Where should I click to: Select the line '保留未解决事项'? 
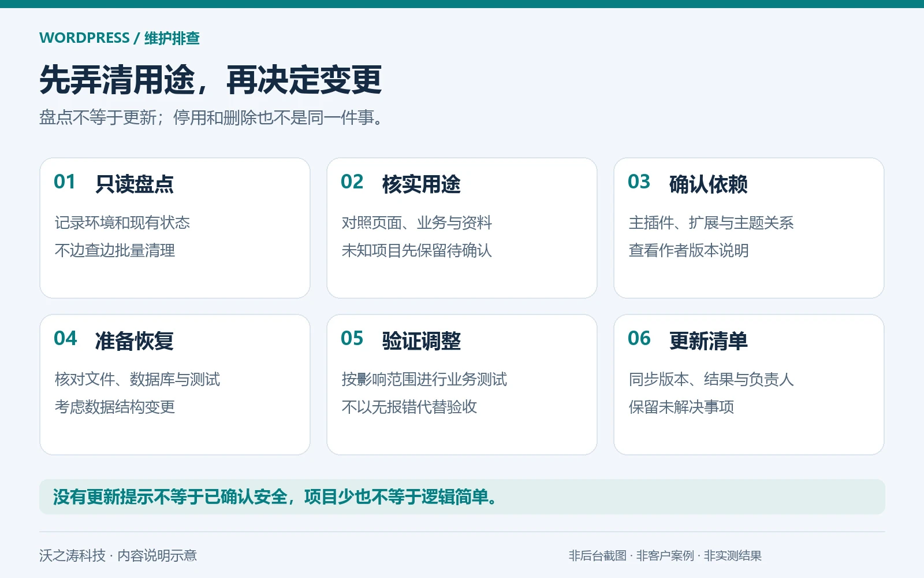point(681,407)
